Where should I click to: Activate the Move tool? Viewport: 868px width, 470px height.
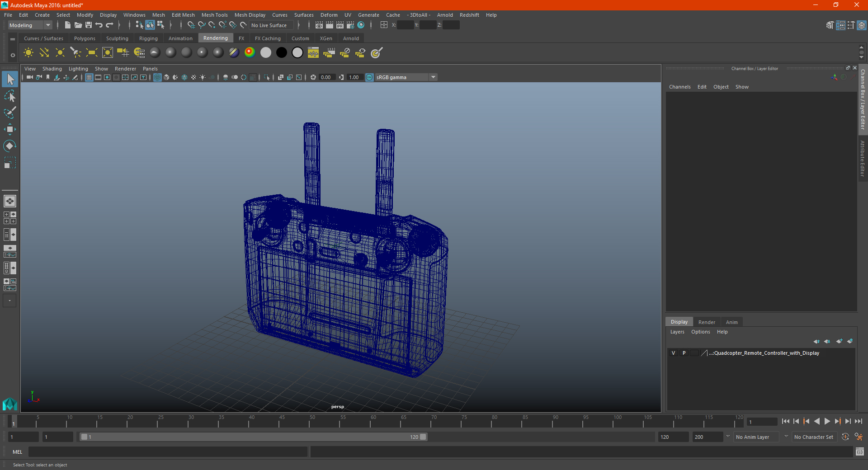[10, 129]
